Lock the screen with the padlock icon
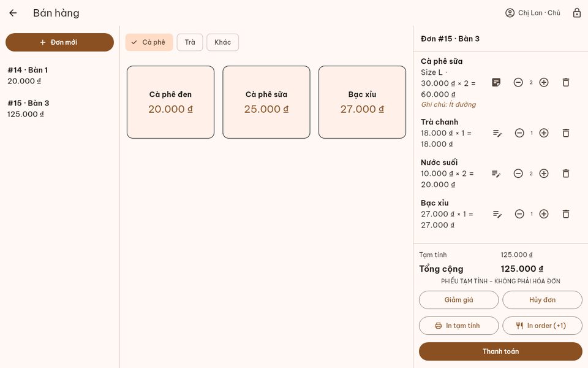The height and width of the screenshot is (368, 588). (x=577, y=13)
